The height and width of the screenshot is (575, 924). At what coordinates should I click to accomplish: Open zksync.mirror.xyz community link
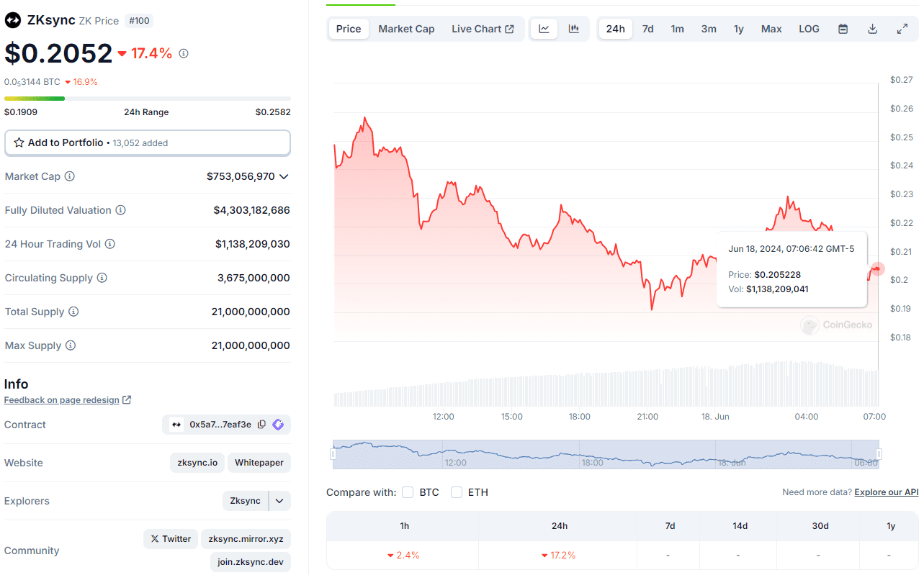click(x=246, y=539)
